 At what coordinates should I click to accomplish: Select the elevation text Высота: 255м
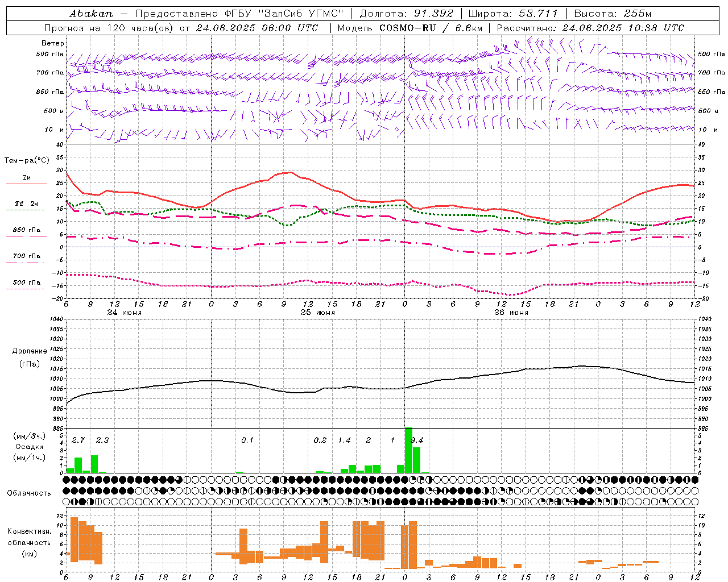point(613,14)
